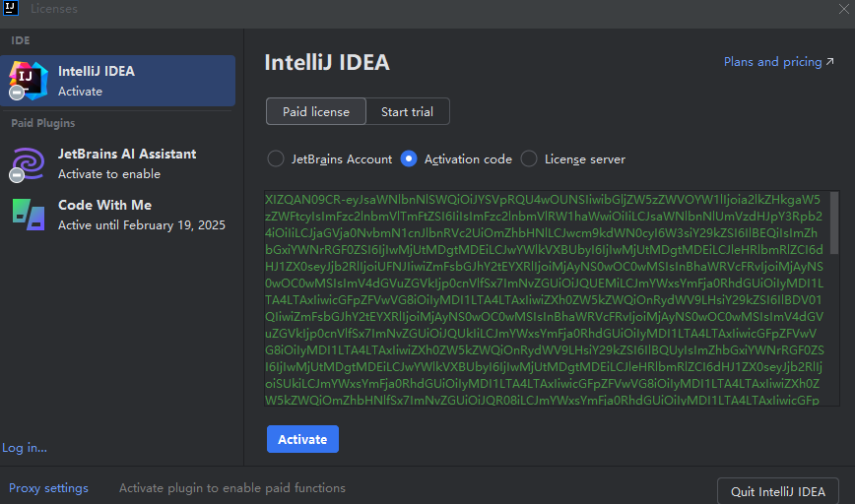Switch to the Start trial tab
The width and height of the screenshot is (855, 504).
[407, 111]
